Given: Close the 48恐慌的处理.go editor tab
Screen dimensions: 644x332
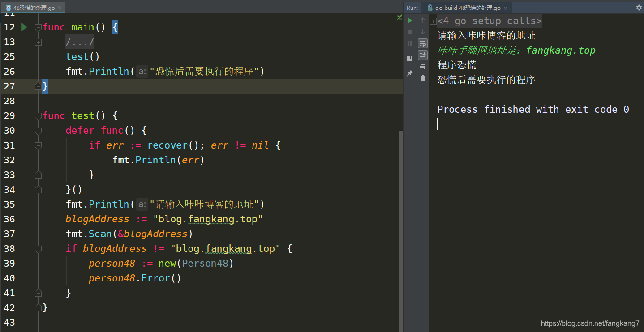Looking at the screenshot, I should tap(60, 8).
